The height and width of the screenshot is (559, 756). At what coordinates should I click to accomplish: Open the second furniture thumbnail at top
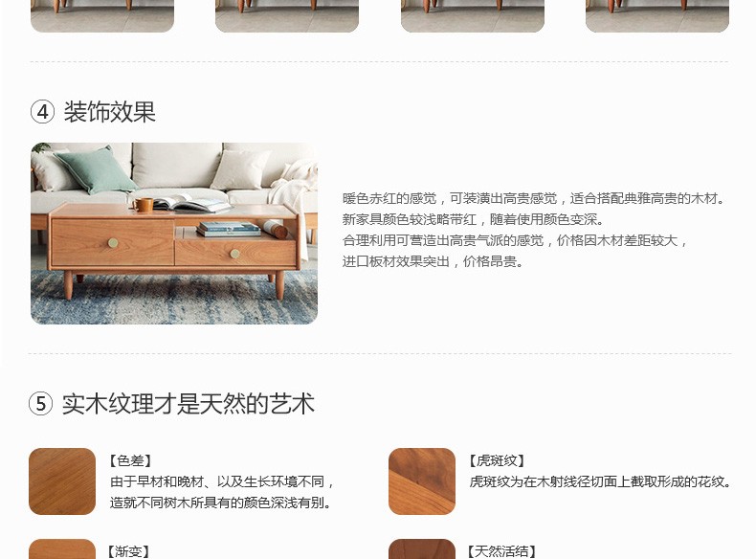click(x=287, y=16)
